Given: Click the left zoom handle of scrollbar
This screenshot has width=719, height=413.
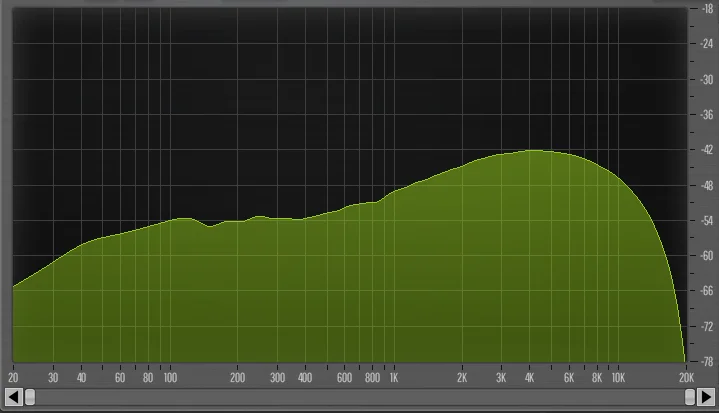Looking at the screenshot, I should [x=30, y=397].
